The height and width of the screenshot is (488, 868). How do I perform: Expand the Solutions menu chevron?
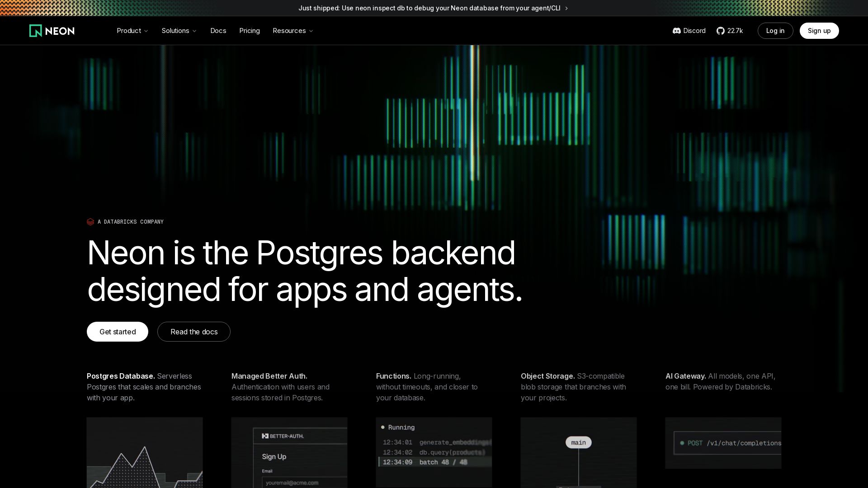click(x=194, y=31)
